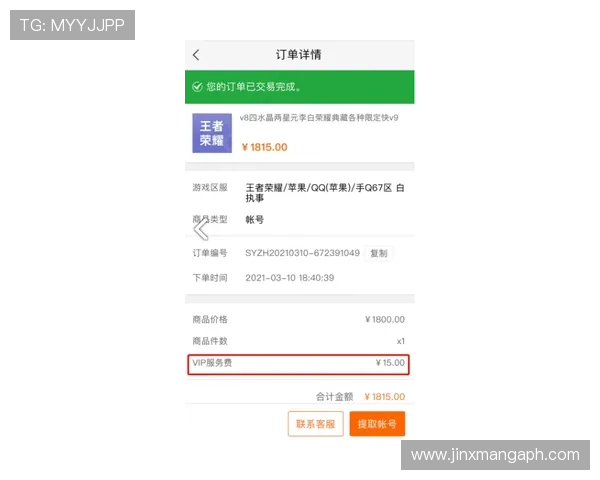Click the 订单编号 label
The image size is (600, 480).
point(210,253)
